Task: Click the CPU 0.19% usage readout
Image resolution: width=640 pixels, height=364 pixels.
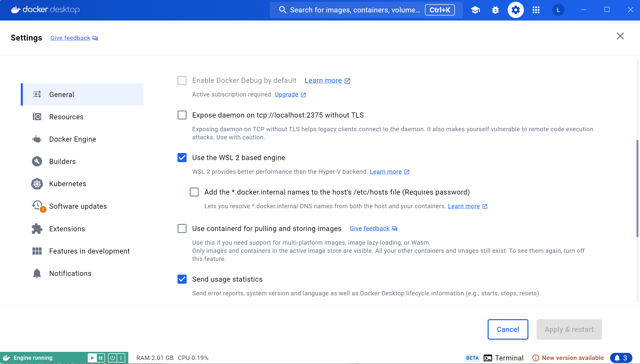Action: pyautogui.click(x=193, y=358)
